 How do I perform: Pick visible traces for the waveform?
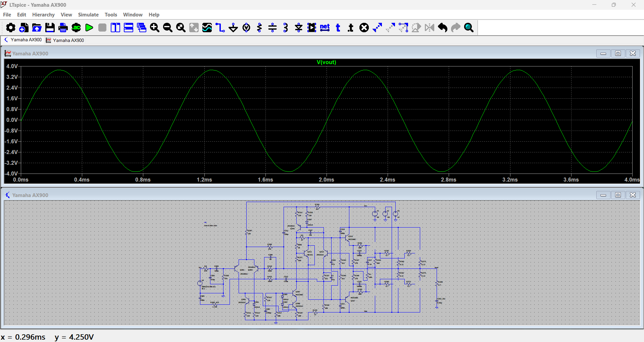207,28
